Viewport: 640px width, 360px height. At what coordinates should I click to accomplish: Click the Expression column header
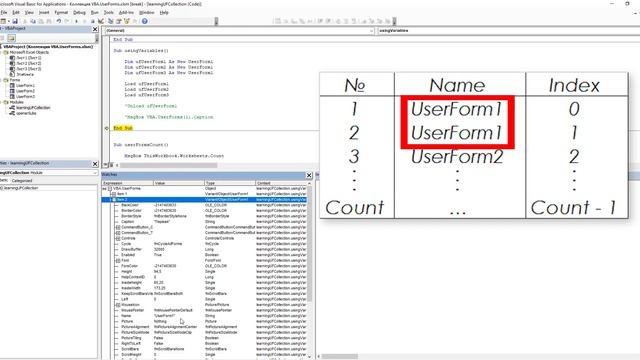(127, 183)
